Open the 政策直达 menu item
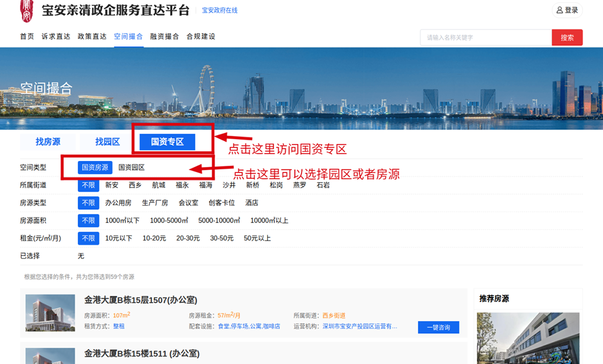The width and height of the screenshot is (603, 364). pos(92,37)
